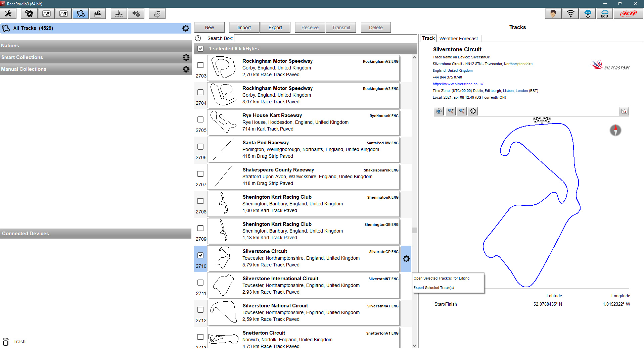Screen dimensions: 644x349
Task: Center the map with the target icon
Action: (439, 111)
